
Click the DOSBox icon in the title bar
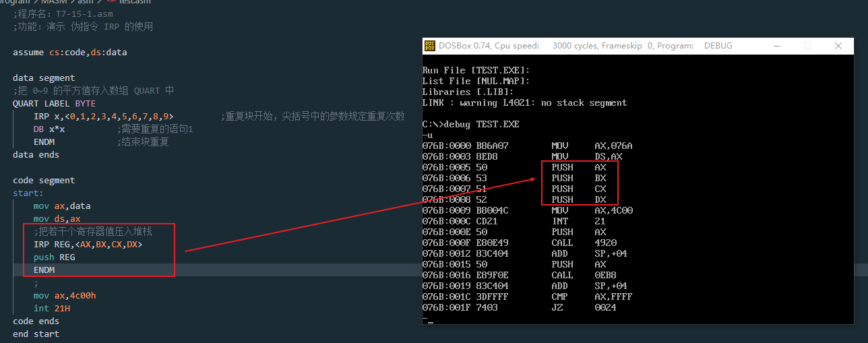(x=429, y=46)
